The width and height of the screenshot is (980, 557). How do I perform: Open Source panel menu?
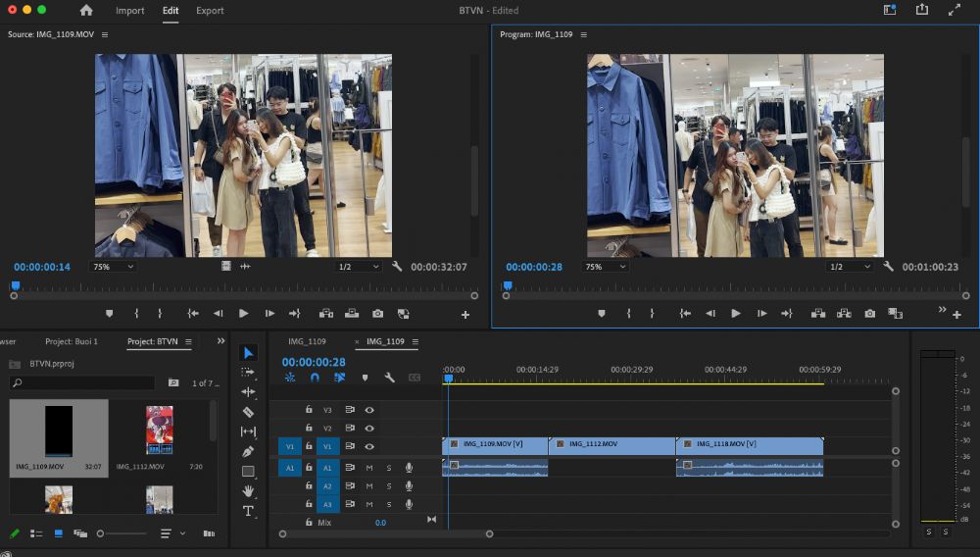(x=105, y=34)
